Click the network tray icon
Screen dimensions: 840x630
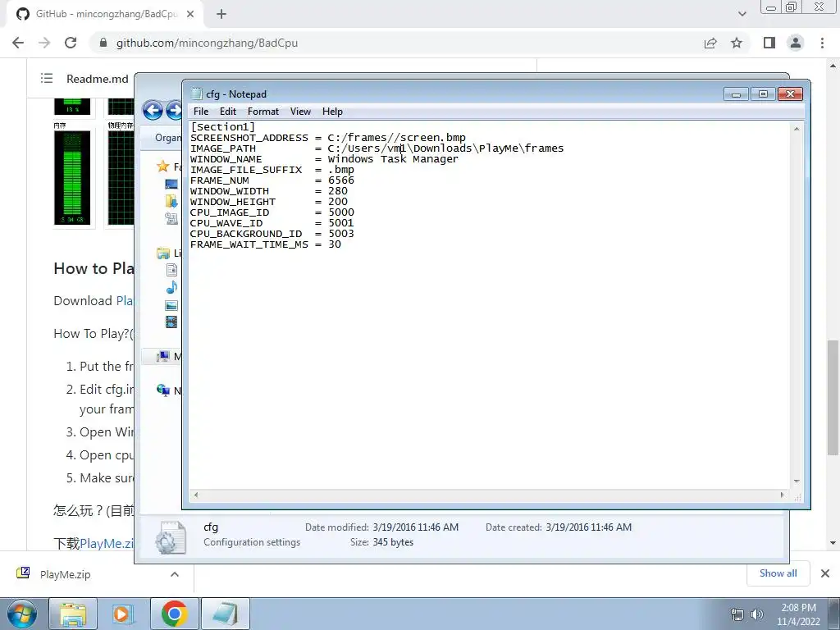[x=737, y=614]
